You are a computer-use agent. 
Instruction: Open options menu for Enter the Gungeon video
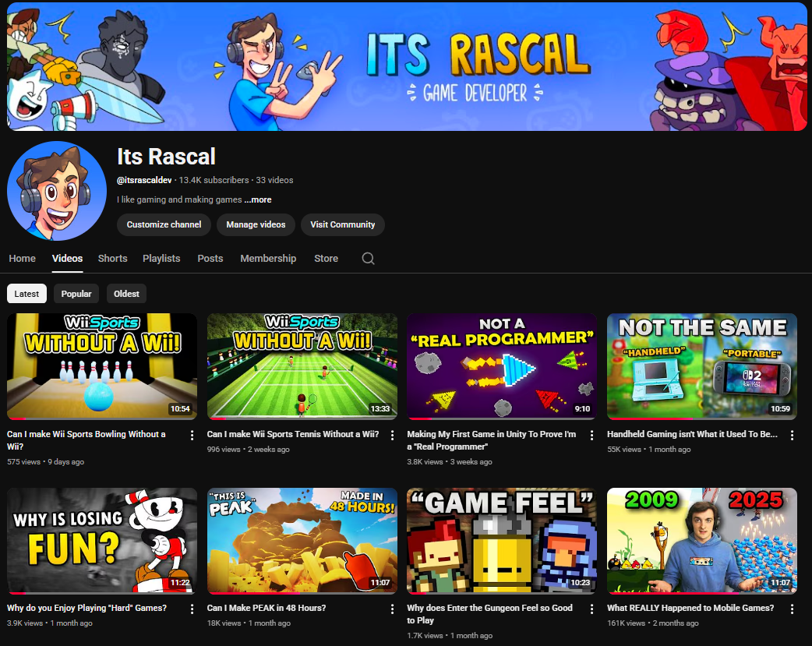(592, 609)
